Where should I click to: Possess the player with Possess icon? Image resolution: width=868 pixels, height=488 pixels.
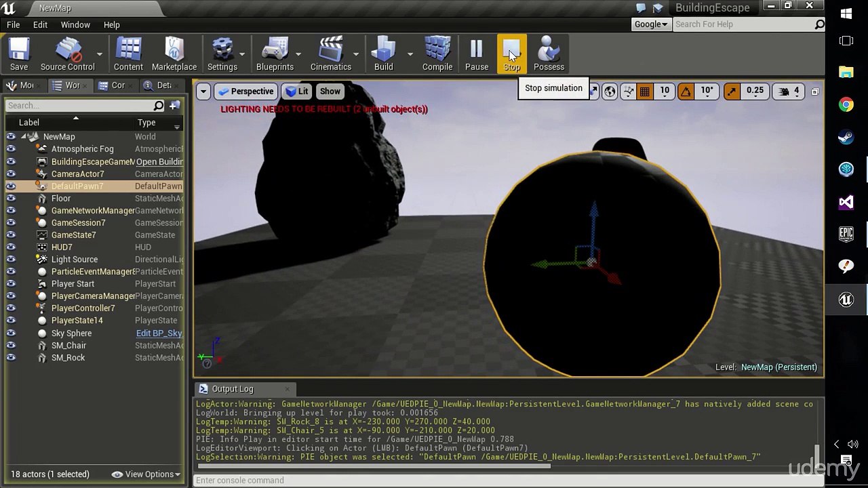coord(549,54)
